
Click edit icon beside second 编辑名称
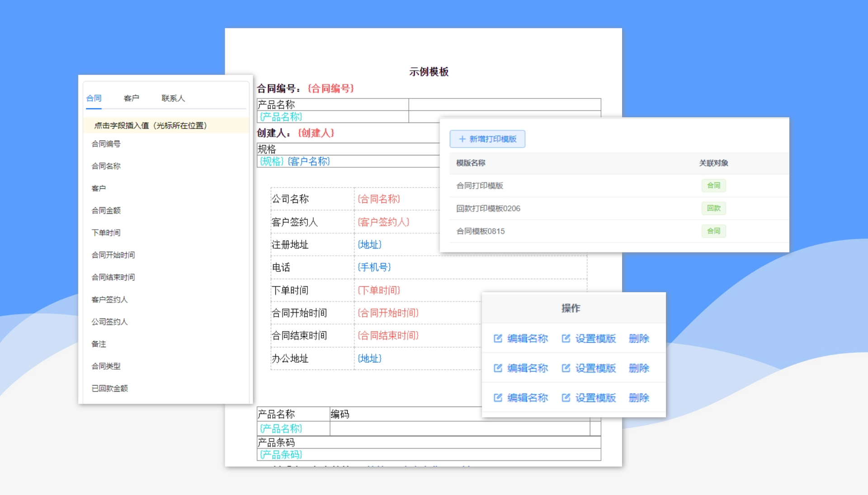[498, 368]
